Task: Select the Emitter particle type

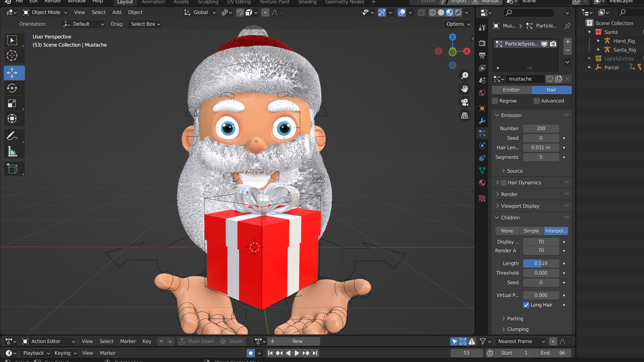Action: tap(511, 90)
